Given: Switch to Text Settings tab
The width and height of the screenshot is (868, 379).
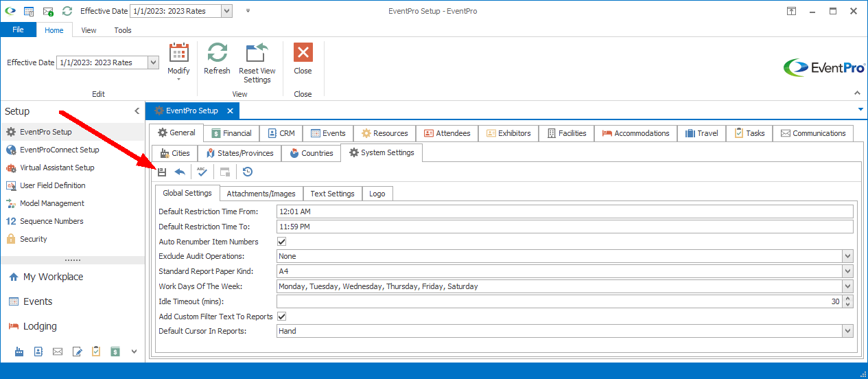Looking at the screenshot, I should coord(332,194).
